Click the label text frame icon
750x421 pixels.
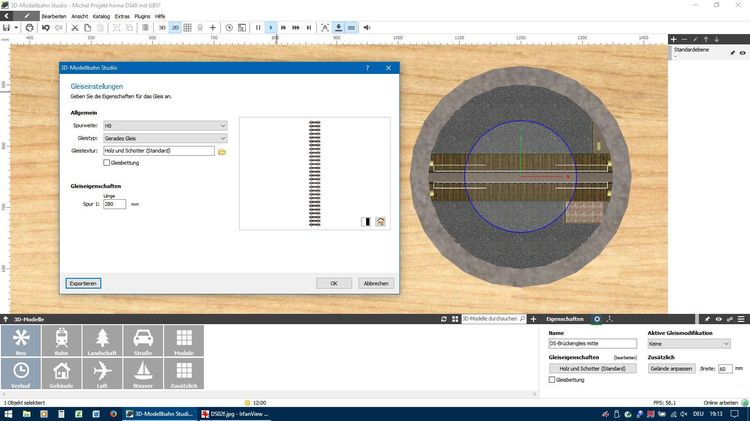coord(325,28)
